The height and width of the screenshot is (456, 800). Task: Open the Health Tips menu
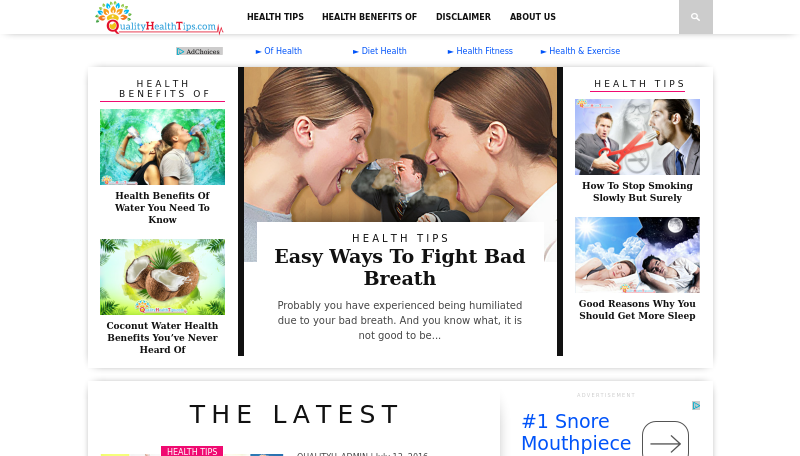[x=275, y=17]
